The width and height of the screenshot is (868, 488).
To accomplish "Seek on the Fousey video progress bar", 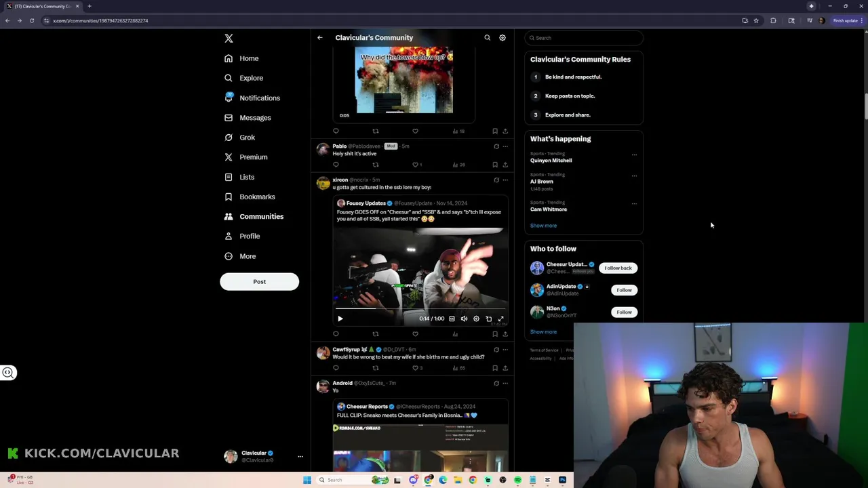I will point(420,309).
